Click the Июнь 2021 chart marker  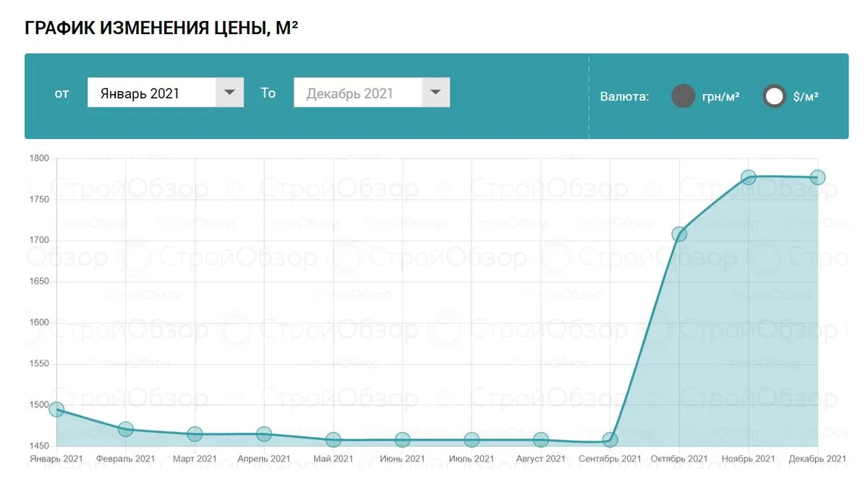tap(403, 440)
